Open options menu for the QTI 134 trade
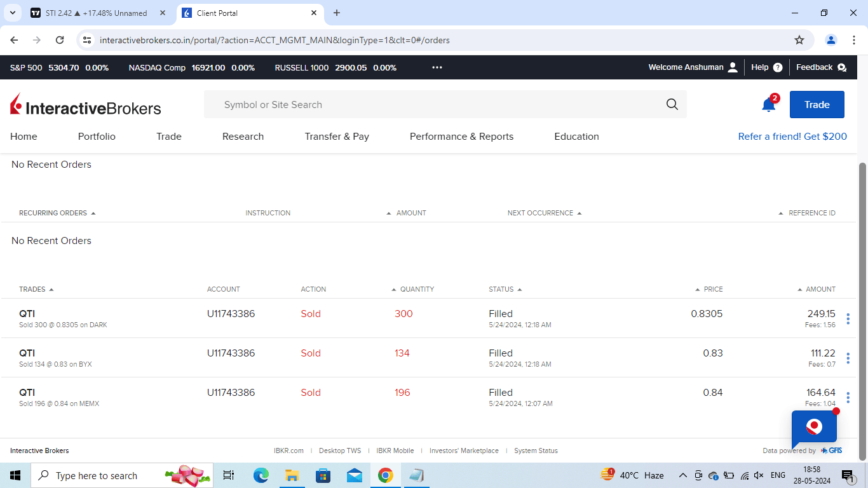Image resolution: width=868 pixels, height=488 pixels. [x=848, y=358]
